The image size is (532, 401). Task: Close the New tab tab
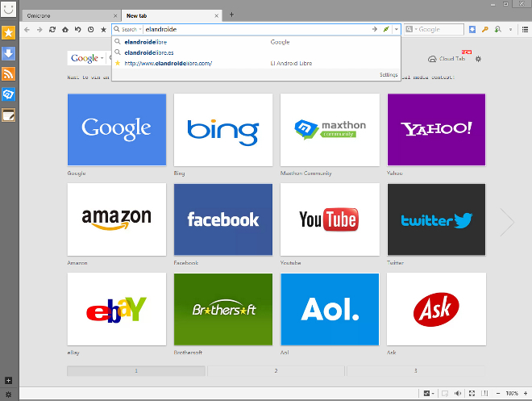pyautogui.click(x=217, y=15)
